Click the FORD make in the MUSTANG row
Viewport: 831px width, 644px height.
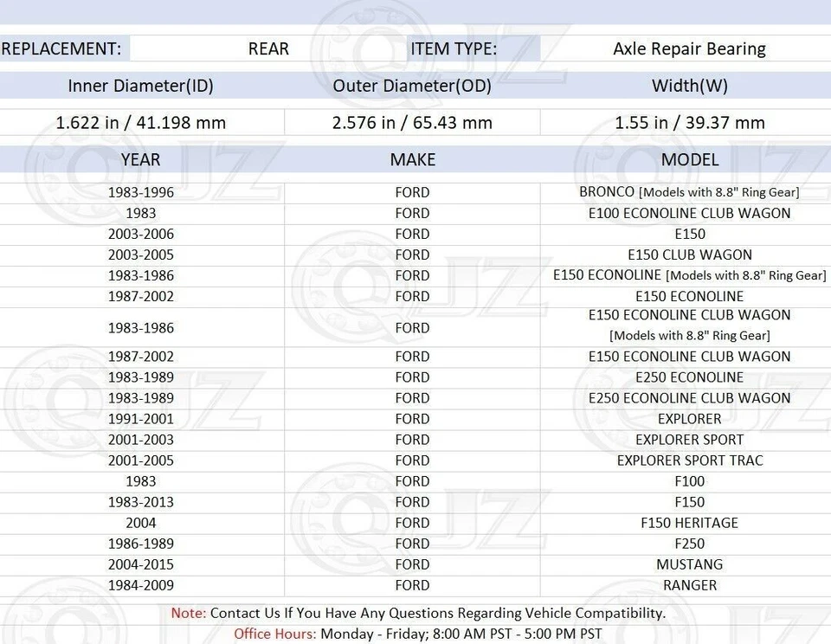click(412, 564)
